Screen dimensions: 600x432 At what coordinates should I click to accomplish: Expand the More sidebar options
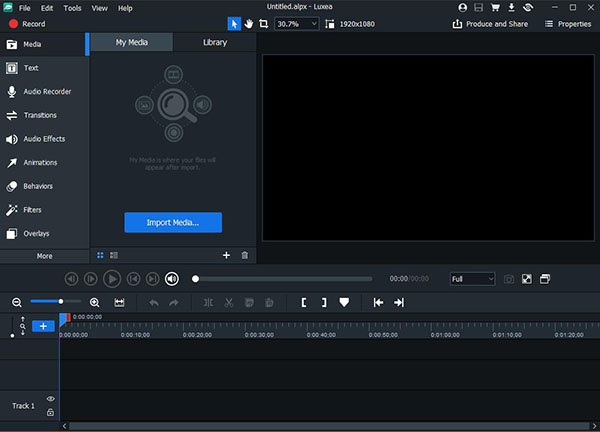[44, 256]
